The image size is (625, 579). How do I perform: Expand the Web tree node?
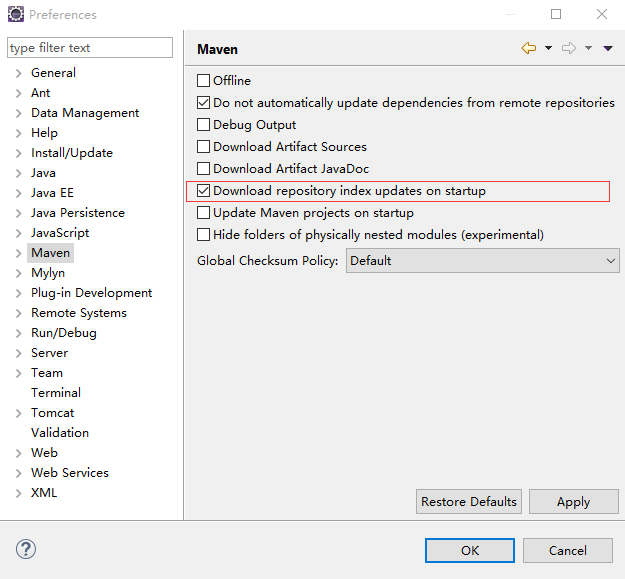coord(18,453)
